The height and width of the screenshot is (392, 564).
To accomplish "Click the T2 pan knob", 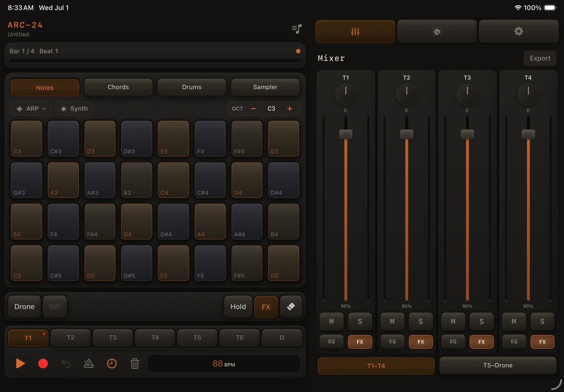I will pyautogui.click(x=406, y=94).
